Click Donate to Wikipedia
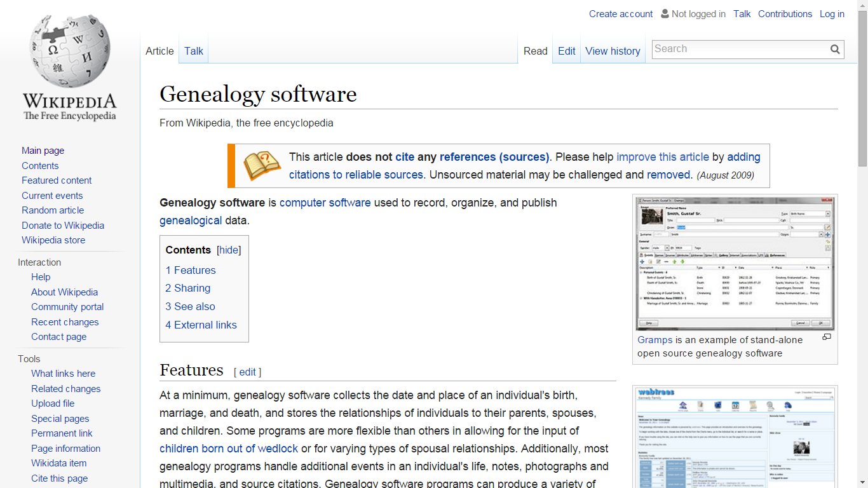The width and height of the screenshot is (868, 488). (63, 225)
